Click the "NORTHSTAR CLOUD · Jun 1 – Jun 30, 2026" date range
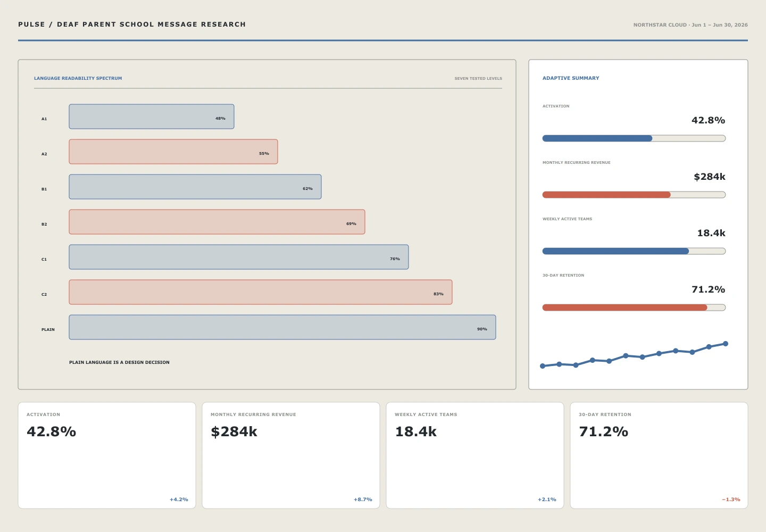 (x=690, y=25)
